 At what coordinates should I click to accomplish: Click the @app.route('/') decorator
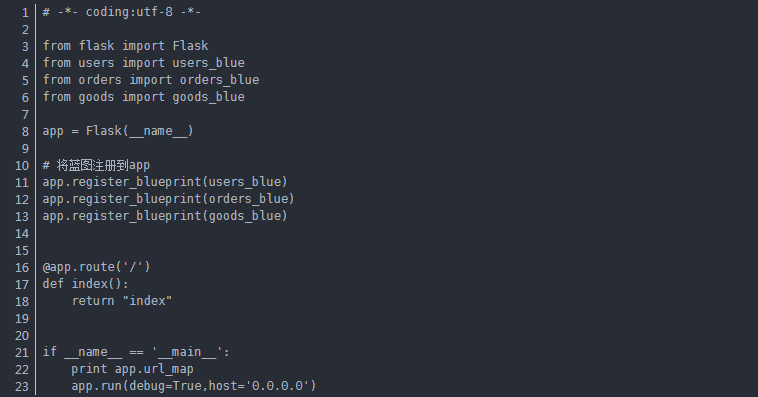click(x=96, y=267)
